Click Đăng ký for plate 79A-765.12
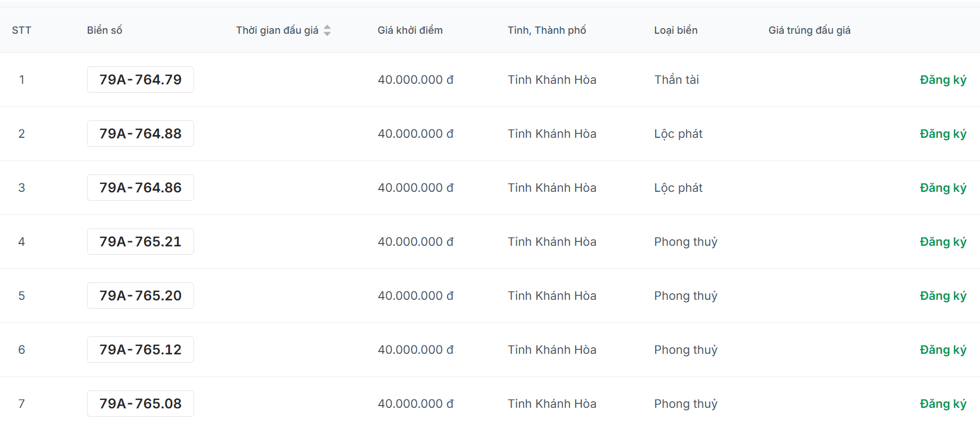 coord(943,350)
